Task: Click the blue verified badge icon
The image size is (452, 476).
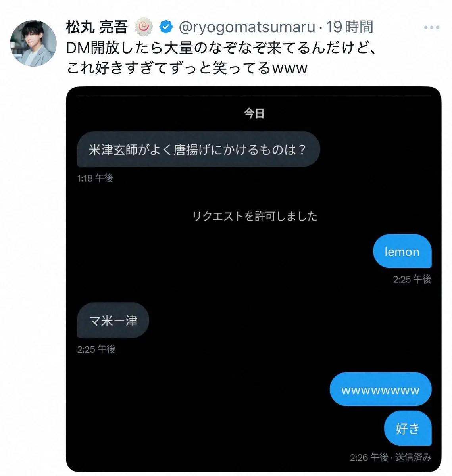Action: pos(166,27)
